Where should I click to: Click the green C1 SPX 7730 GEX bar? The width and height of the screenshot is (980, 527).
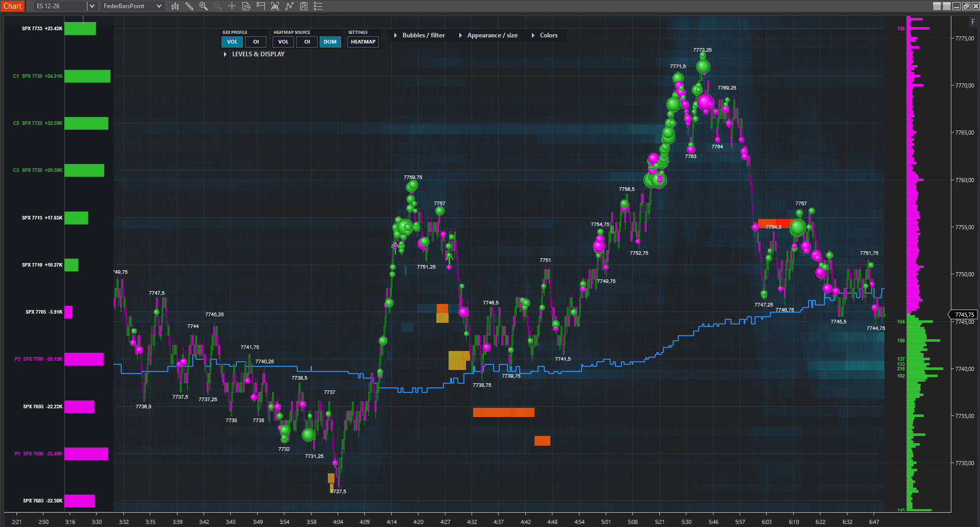[x=87, y=76]
